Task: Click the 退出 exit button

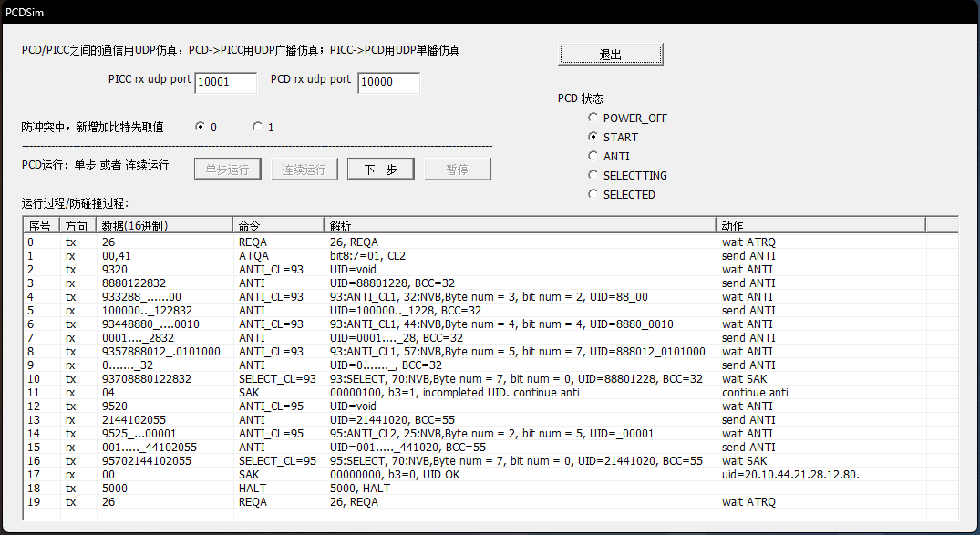Action: [610, 55]
